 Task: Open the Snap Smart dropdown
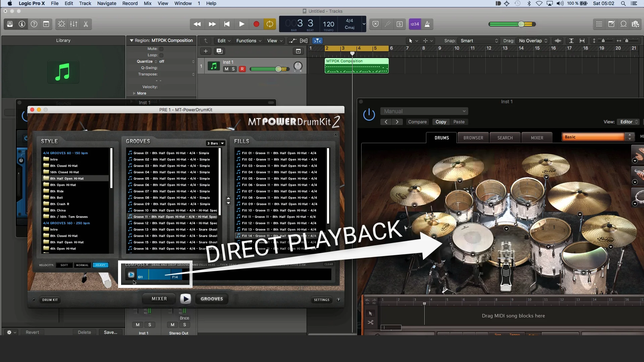479,41
